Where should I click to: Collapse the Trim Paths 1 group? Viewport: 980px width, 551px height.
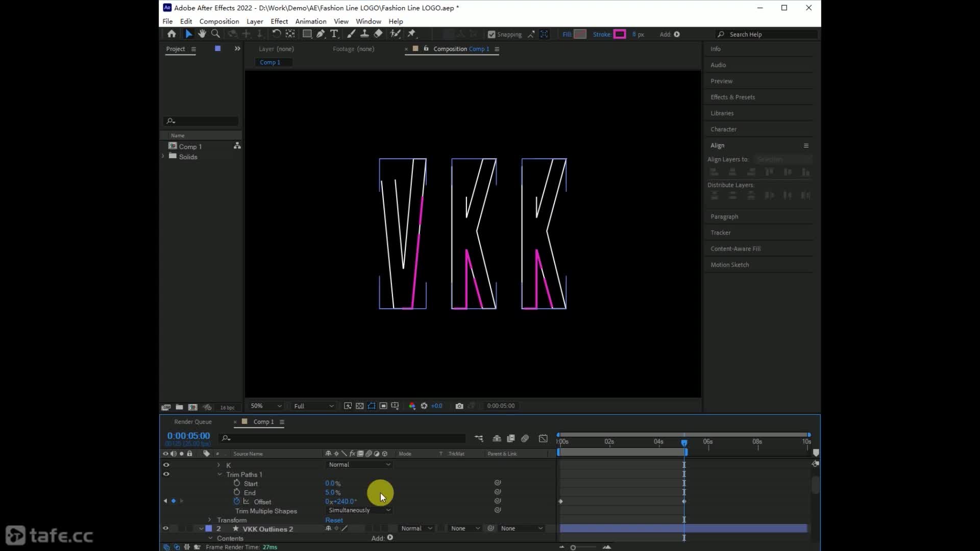pos(219,474)
